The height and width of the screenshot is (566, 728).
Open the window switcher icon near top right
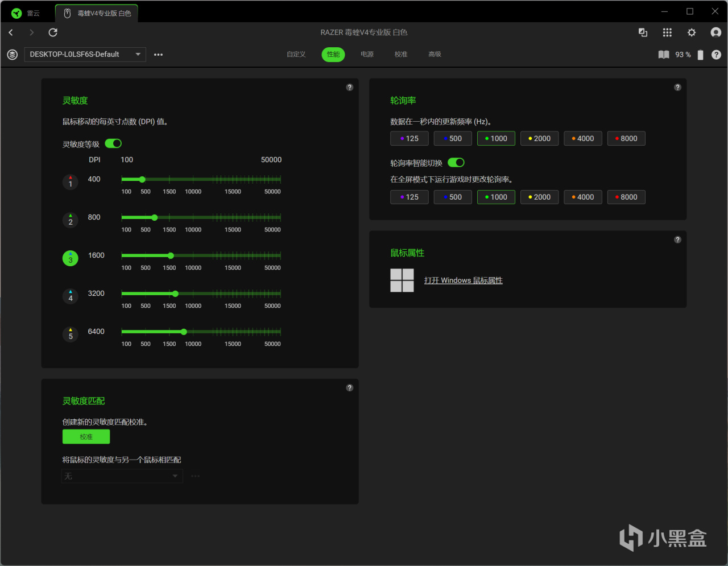(643, 32)
